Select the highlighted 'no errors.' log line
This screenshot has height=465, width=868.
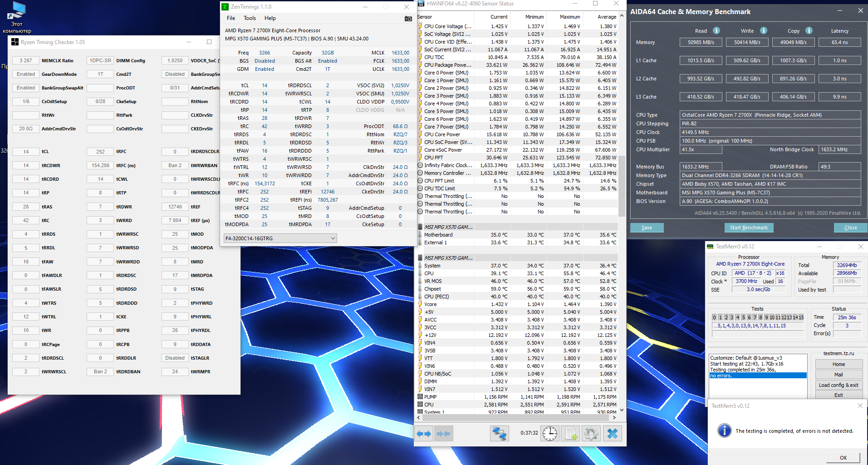coord(758,376)
